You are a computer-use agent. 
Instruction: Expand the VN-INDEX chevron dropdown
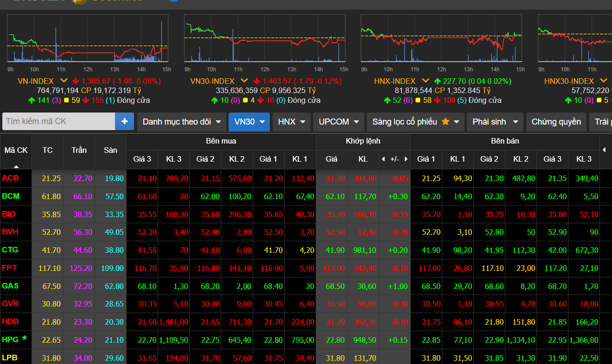(64, 81)
